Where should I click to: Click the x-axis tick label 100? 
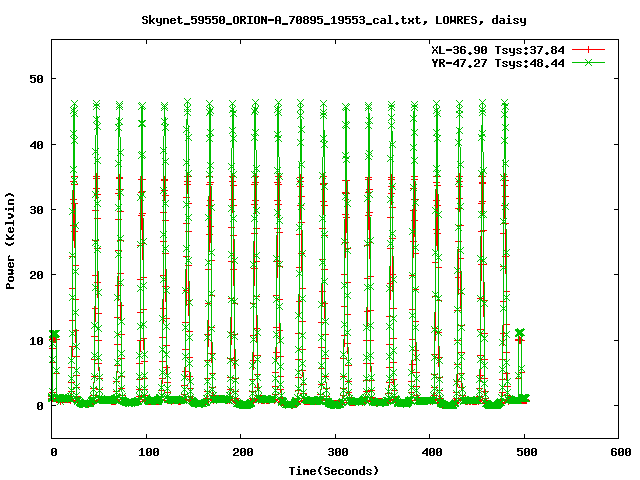point(149,452)
